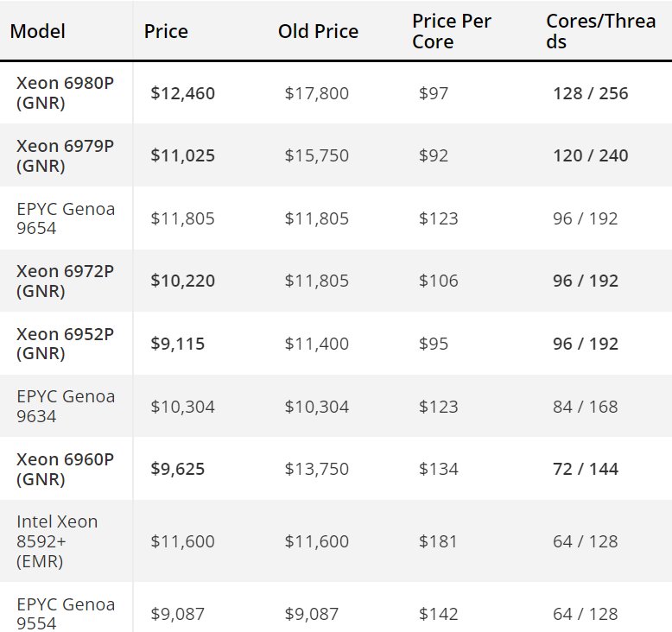Screen dimensions: 672x632
Task: Select the Xeon 6980P (GNR) model cell
Action: [65, 93]
